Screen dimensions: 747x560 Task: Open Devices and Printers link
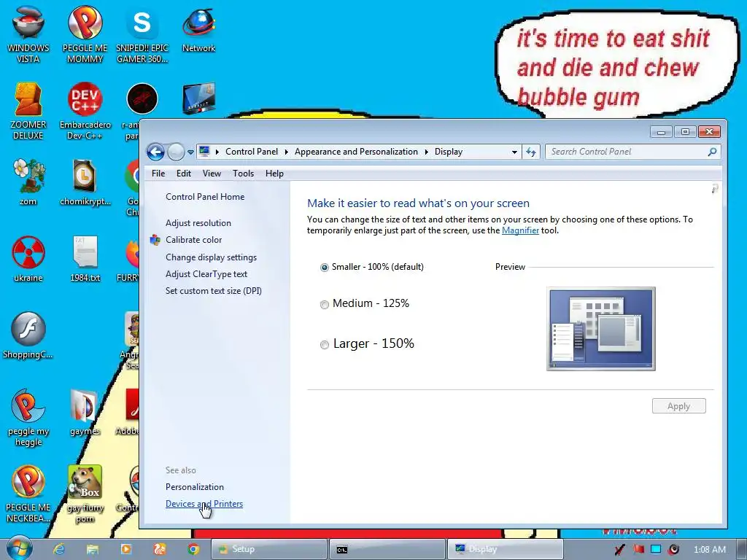tap(204, 504)
